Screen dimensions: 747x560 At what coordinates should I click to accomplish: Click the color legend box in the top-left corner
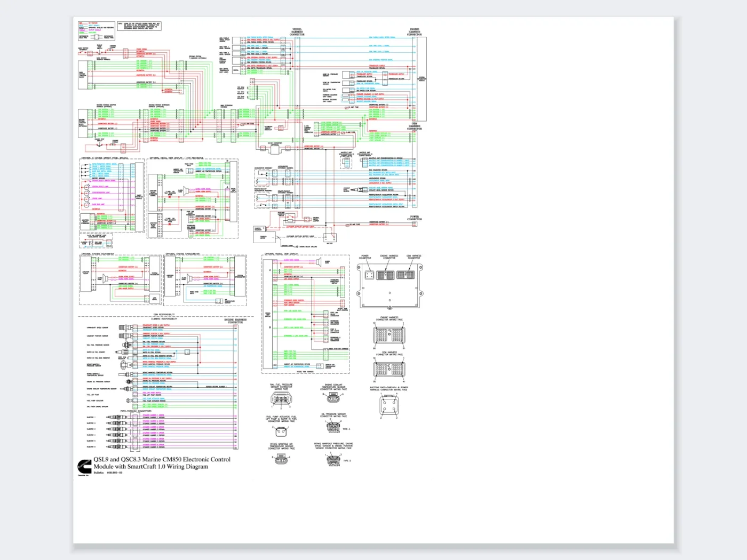pos(98,30)
